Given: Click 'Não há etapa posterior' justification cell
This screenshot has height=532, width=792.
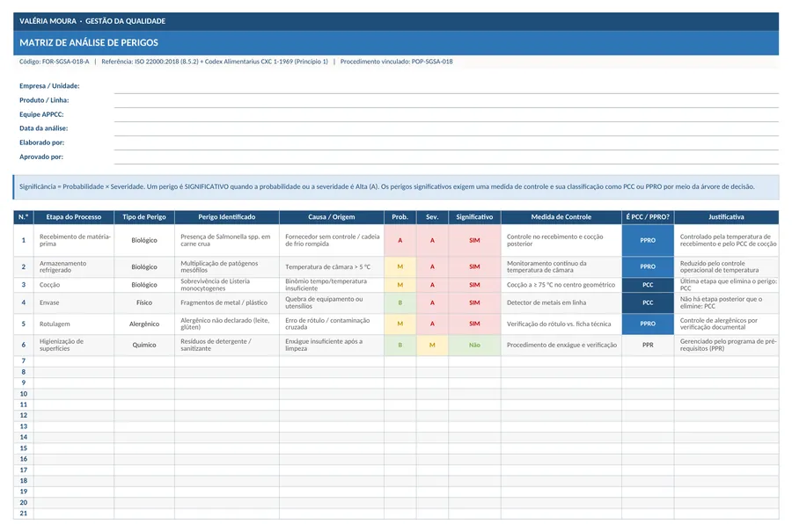Looking at the screenshot, I should 726,302.
